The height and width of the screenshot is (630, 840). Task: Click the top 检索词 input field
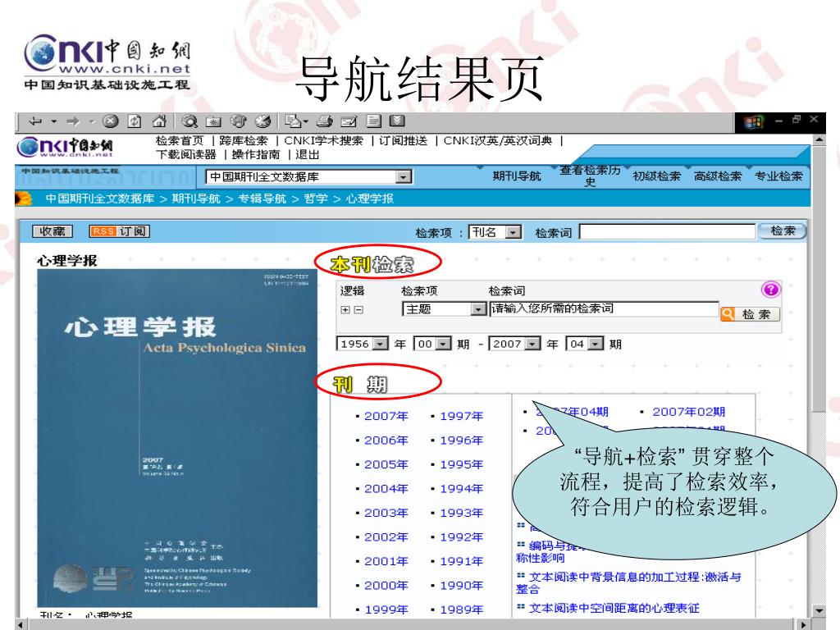(x=668, y=232)
